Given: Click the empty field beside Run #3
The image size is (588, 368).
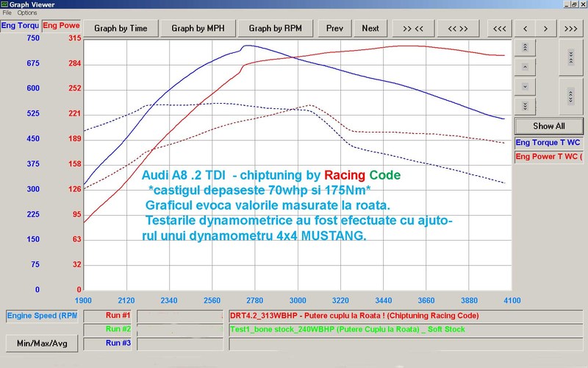Looking at the screenshot, I should (180, 344).
